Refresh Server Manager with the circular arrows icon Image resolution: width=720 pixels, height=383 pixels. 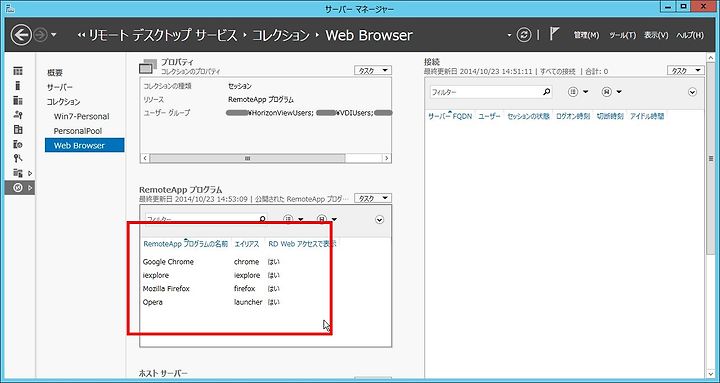click(524, 35)
